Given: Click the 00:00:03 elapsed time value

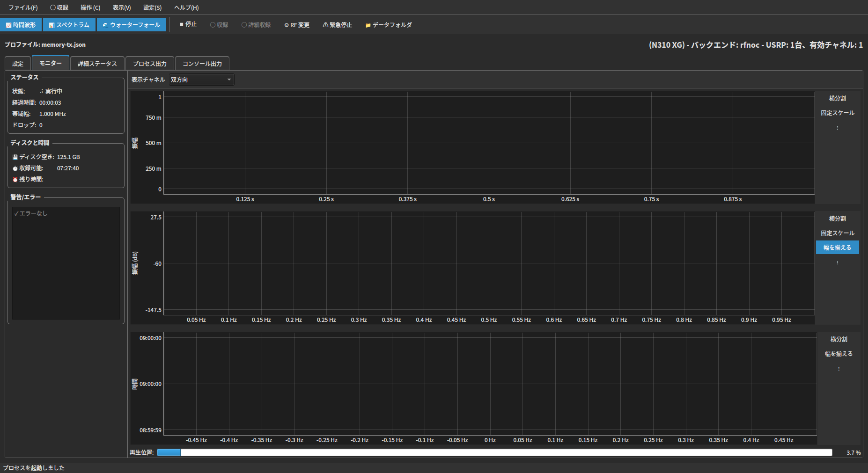Looking at the screenshot, I should tap(50, 102).
